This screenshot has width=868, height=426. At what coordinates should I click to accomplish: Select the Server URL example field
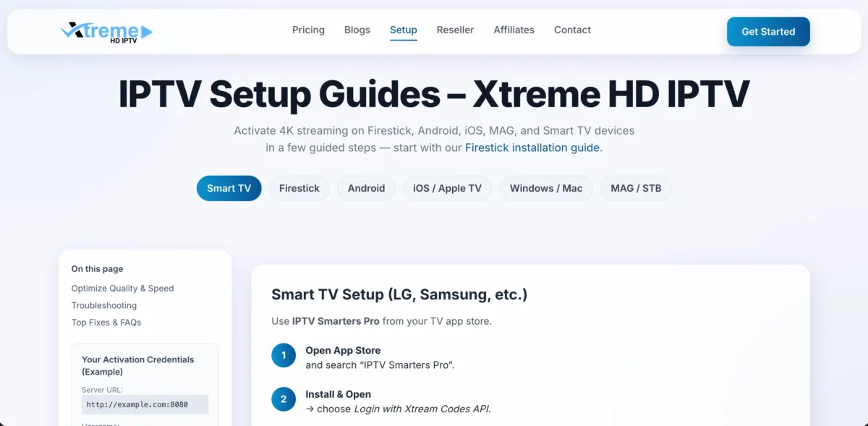pos(145,404)
